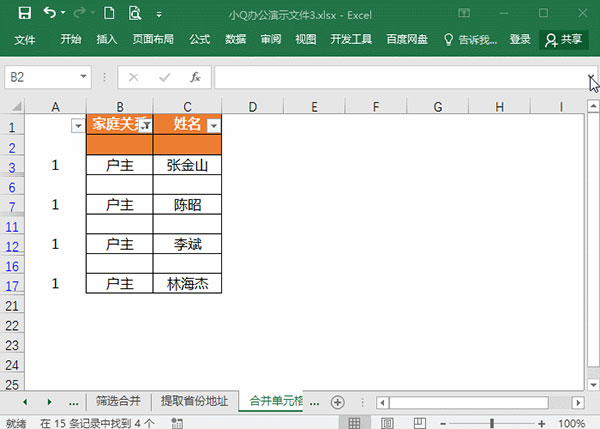The width and height of the screenshot is (600, 429).
Task: Open the 公式 ribbon tab
Action: tap(199, 39)
